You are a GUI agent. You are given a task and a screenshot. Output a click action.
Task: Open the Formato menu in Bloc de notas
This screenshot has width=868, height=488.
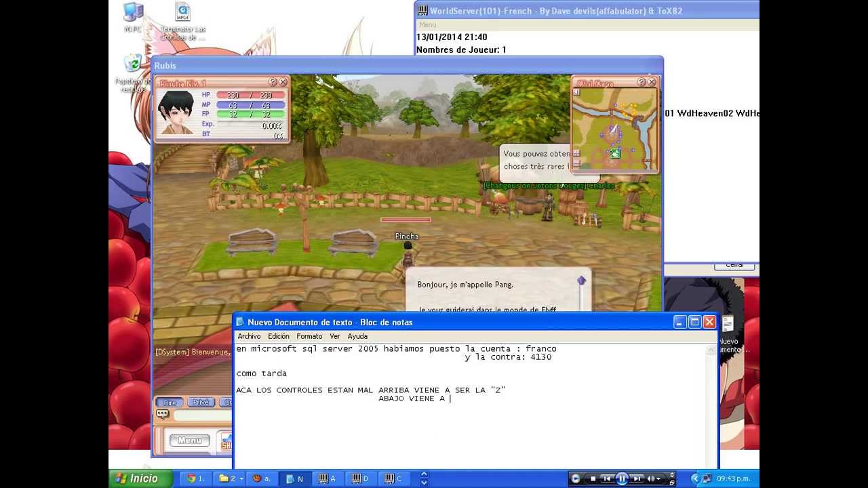[309, 336]
